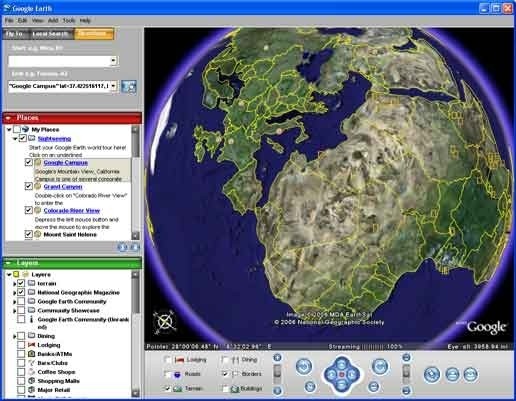Viewport: 516px width, 401px height.
Task: Uncheck the National Geographic Magazine layer checkbox
Action: click(21, 292)
